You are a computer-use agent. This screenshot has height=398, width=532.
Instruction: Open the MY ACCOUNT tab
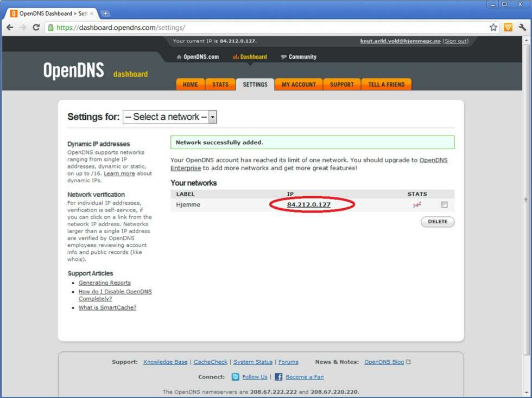[299, 85]
